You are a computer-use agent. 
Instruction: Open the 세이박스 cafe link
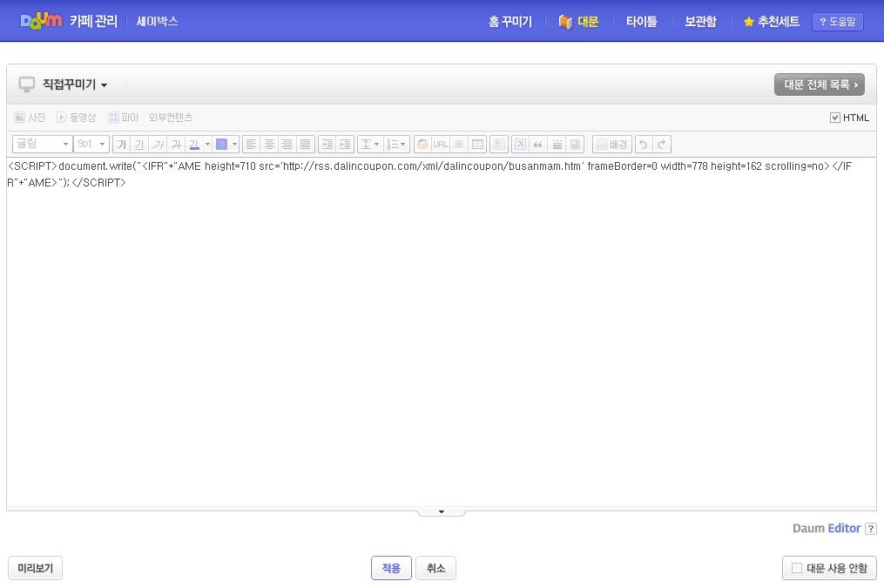pos(158,22)
